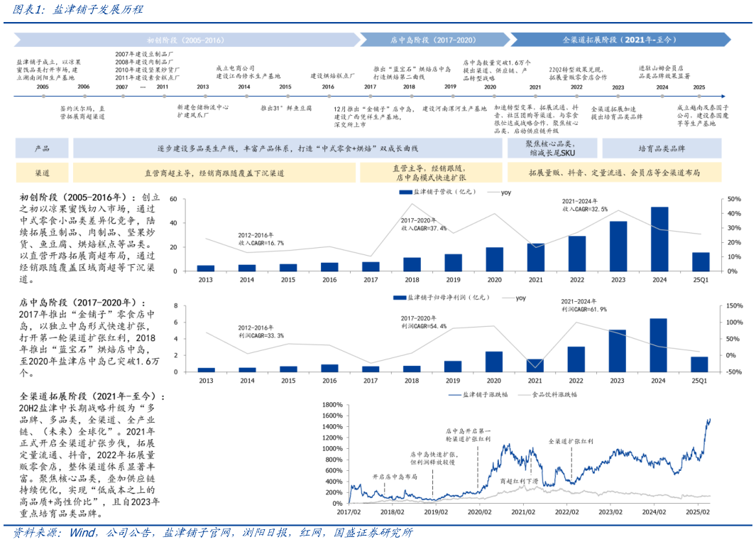Click the "150%" label on the profit chart axis

pos(734,305)
